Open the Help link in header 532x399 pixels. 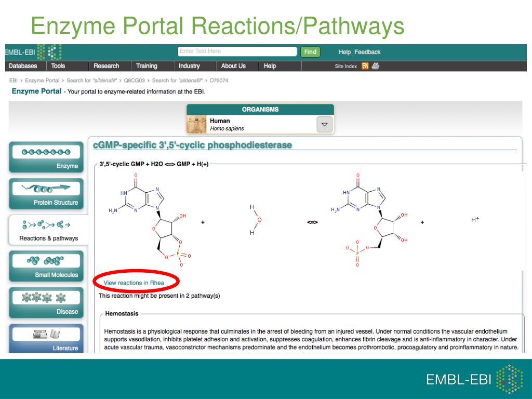point(344,52)
